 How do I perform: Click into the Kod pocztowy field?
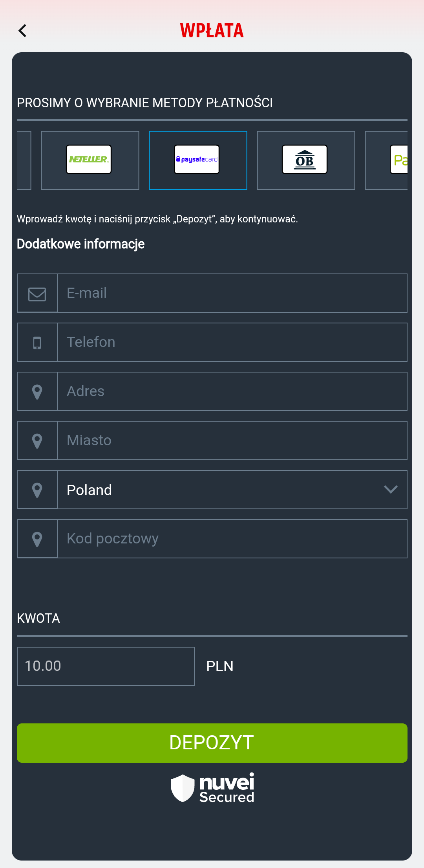[232, 539]
